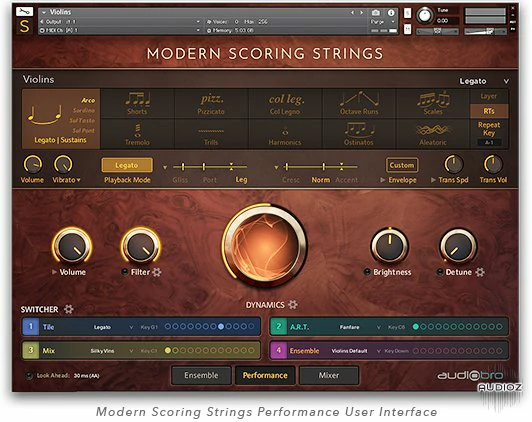Toggle the Filter power button

125,272
